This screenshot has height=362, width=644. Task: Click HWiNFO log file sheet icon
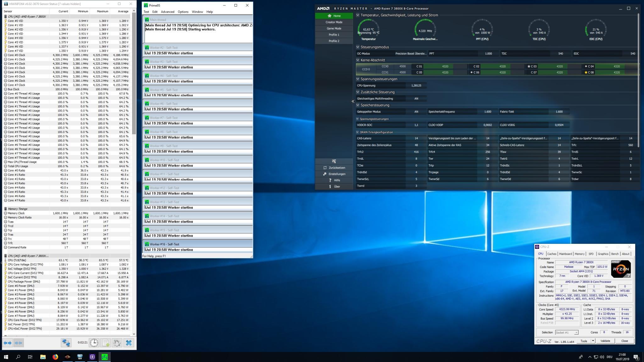pyautogui.click(x=106, y=343)
